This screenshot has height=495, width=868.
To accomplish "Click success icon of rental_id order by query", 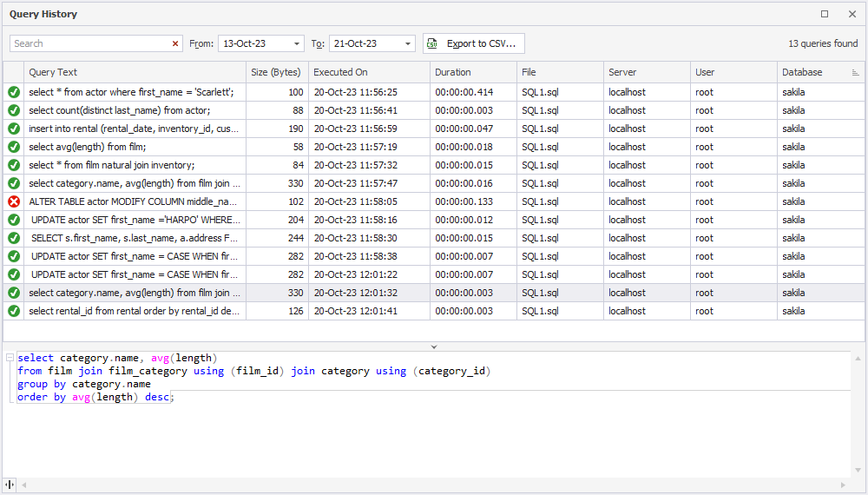I will (14, 311).
